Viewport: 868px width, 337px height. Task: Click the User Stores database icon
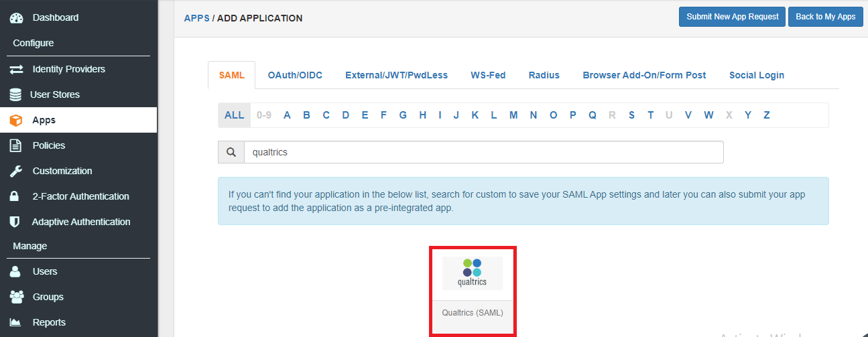point(15,94)
